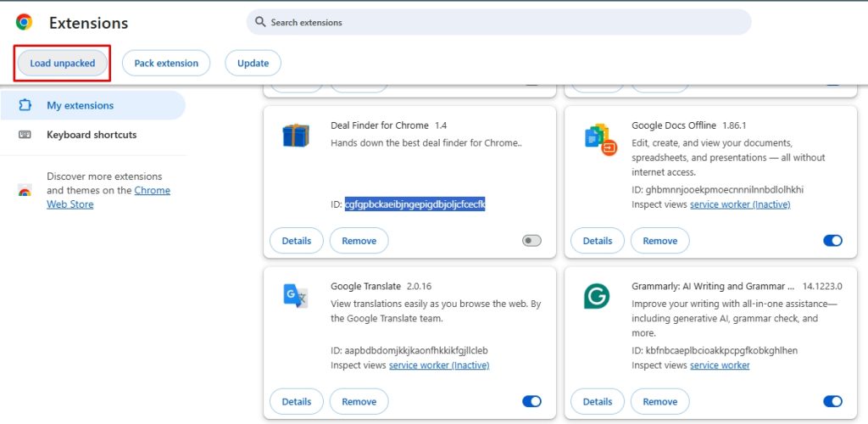868x424 pixels.
Task: Click the My extensions puzzle icon
Action: click(25, 105)
